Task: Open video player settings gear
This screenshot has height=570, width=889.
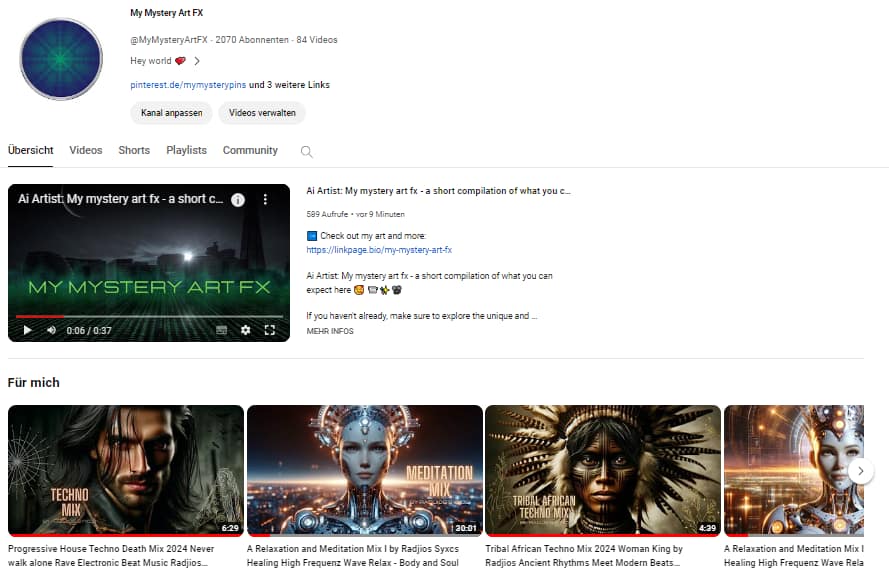Action: [x=246, y=330]
